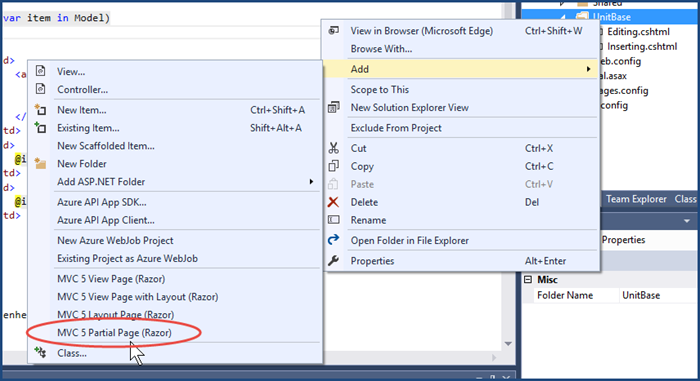The height and width of the screenshot is (381, 700).
Task: Collapse the Misc properties section
Action: (x=528, y=280)
